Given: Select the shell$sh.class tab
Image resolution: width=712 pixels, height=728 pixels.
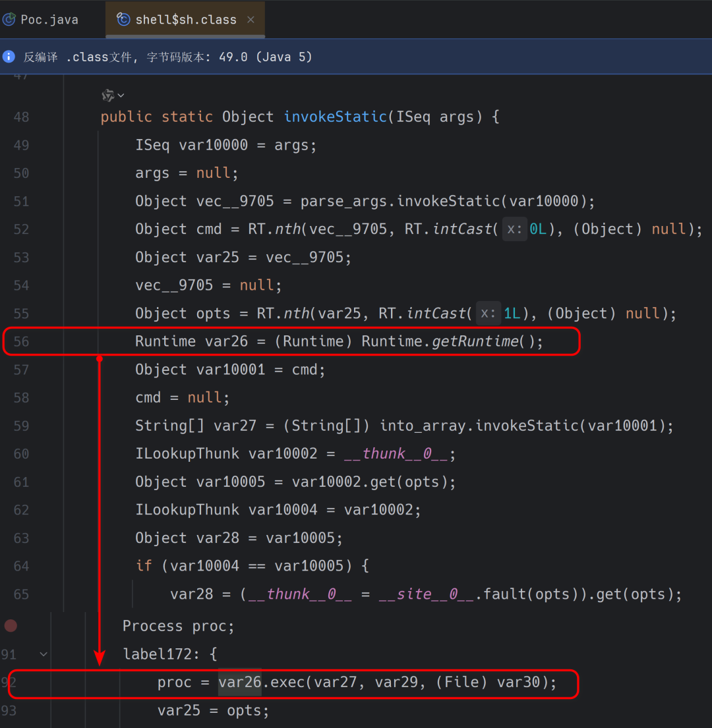Looking at the screenshot, I should pyautogui.click(x=185, y=20).
